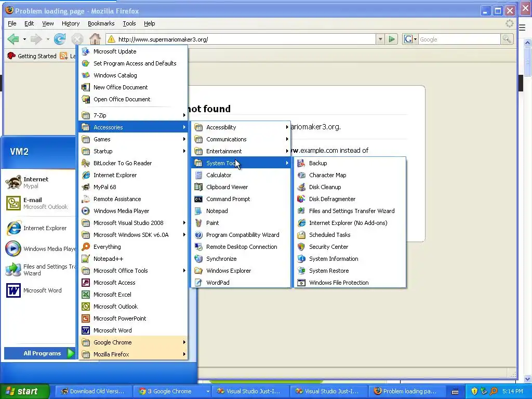This screenshot has width=532, height=399.
Task: Open Firefox History menu
Action: pos(71,23)
